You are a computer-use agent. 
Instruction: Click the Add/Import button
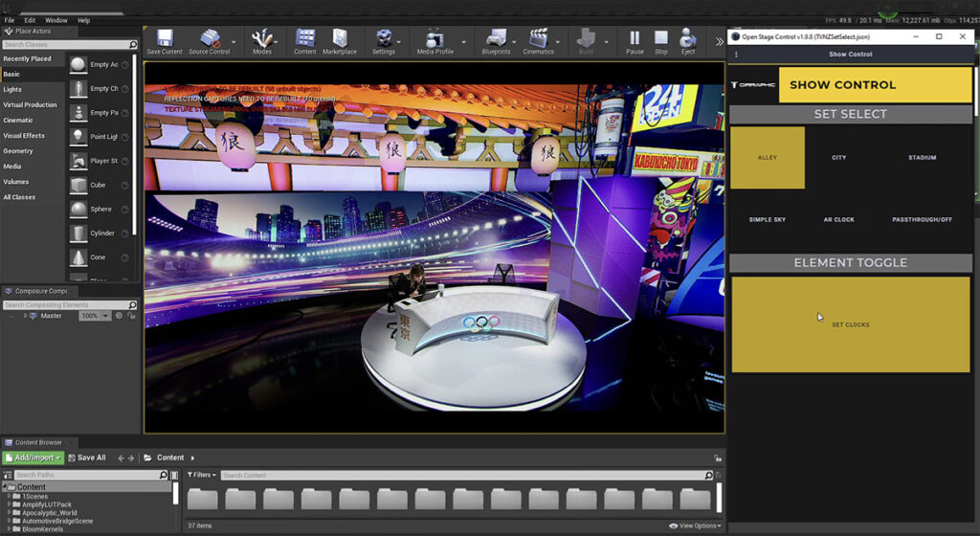(x=33, y=458)
